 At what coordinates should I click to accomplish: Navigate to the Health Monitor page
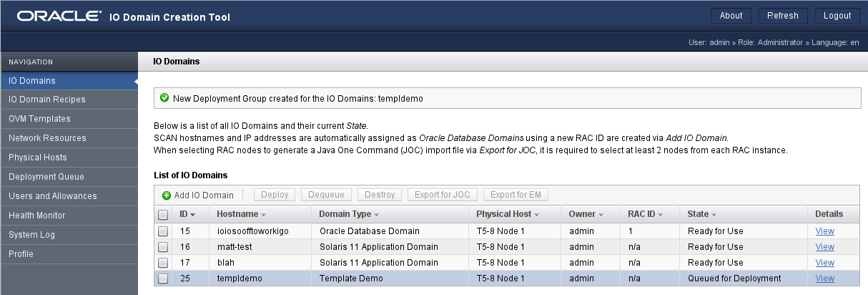(37, 216)
